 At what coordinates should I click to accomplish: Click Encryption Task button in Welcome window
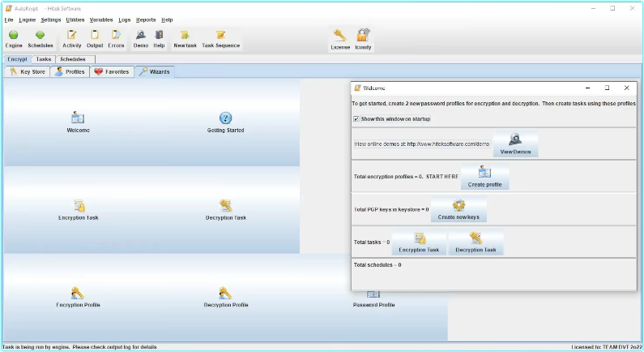[x=419, y=243]
